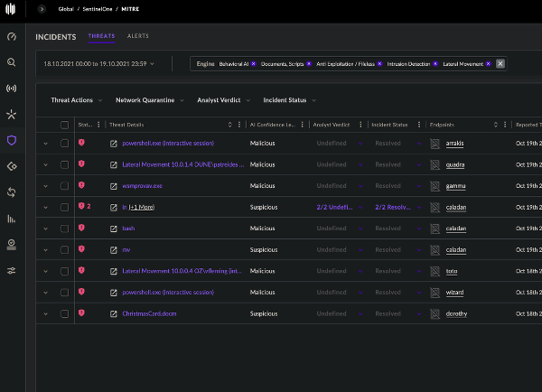Open Analyst Verdict column options menu
Image resolution: width=542 pixels, height=392 pixels.
[x=360, y=125]
